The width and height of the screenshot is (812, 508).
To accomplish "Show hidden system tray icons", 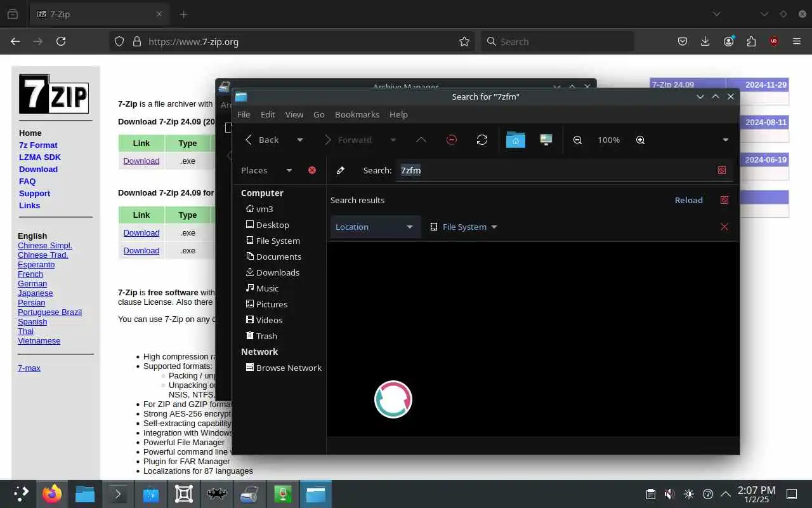I will pos(726,494).
